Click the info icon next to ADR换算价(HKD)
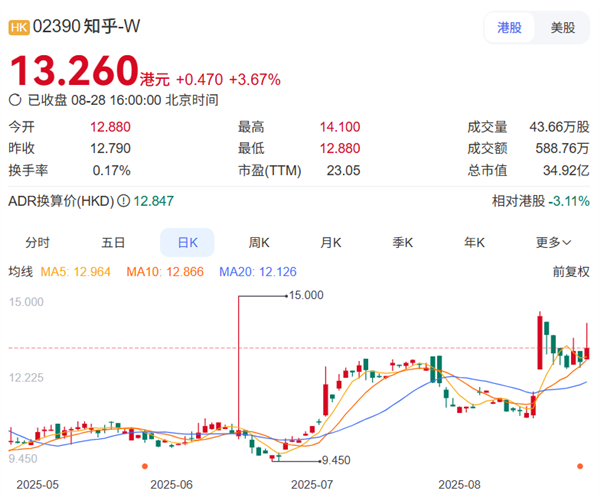 tap(124, 201)
